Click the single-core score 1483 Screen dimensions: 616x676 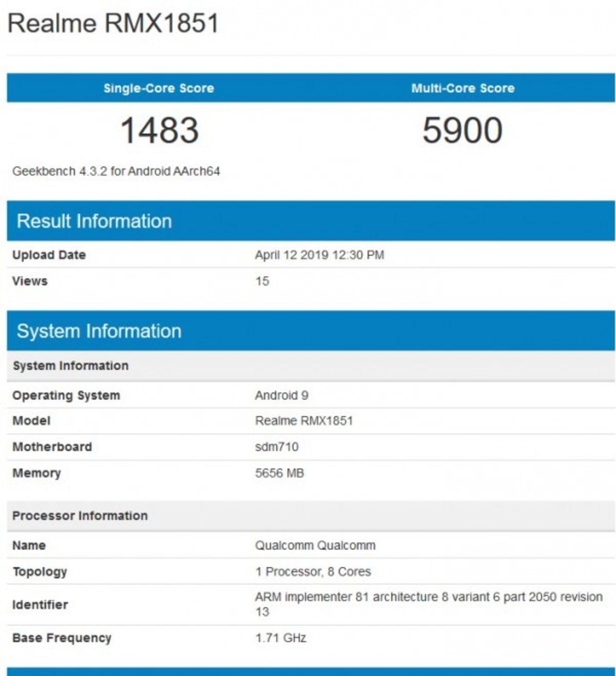coord(159,129)
